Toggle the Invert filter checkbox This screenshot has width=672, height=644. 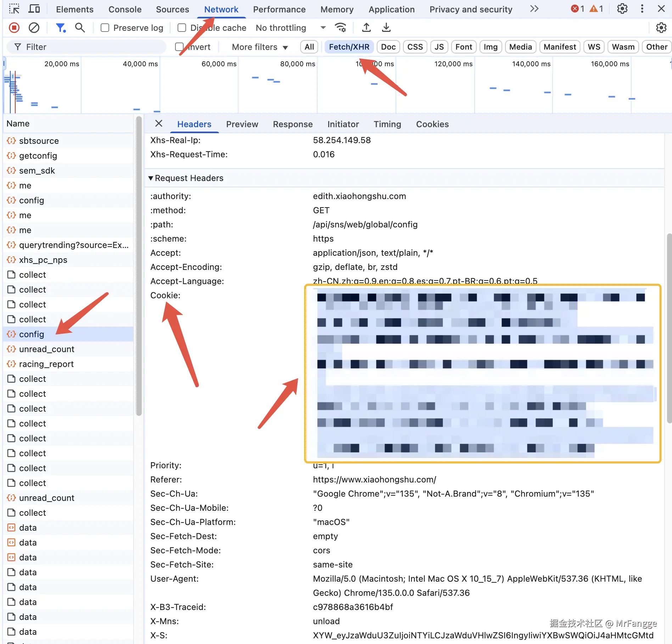tap(179, 47)
